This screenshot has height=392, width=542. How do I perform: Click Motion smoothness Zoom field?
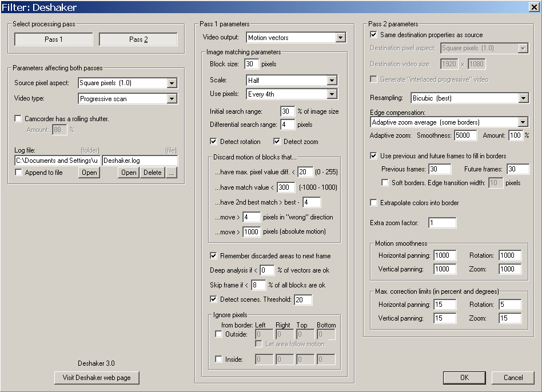click(x=510, y=269)
